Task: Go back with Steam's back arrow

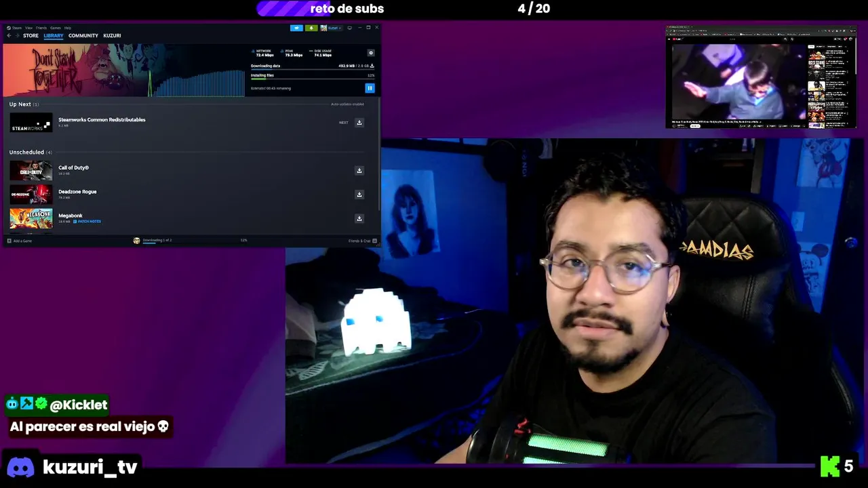Action: coord(9,35)
